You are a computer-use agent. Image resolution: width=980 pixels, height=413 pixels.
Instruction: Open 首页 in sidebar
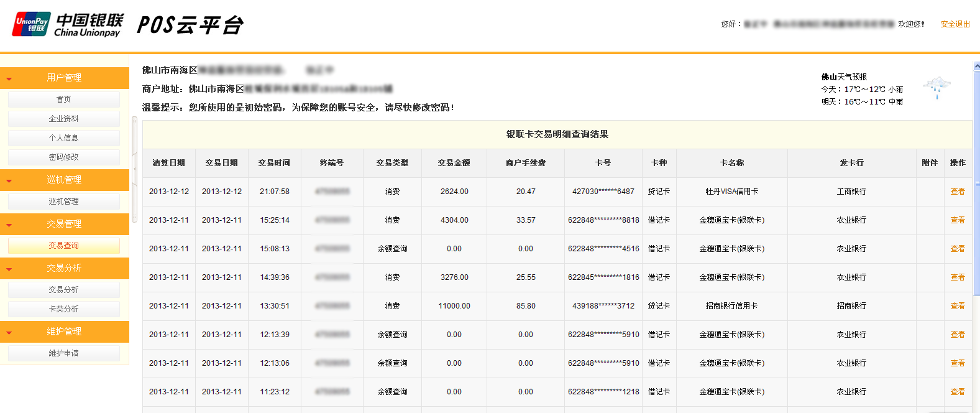tap(64, 100)
